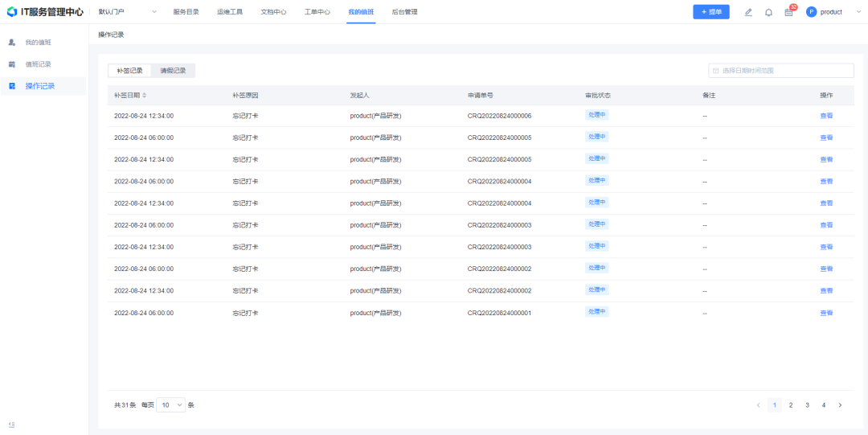Click 申请单号 column header
Screen dimensions: 868x435
coord(481,96)
